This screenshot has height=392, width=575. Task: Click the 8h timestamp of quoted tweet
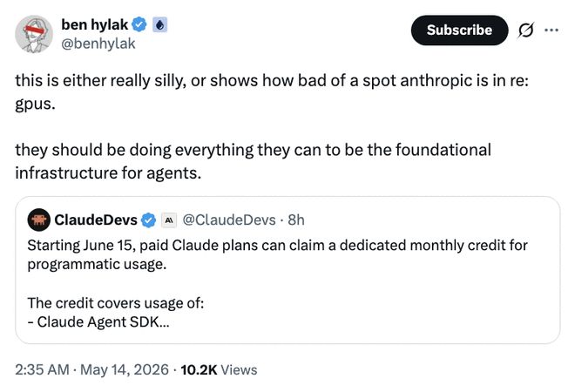(296, 220)
